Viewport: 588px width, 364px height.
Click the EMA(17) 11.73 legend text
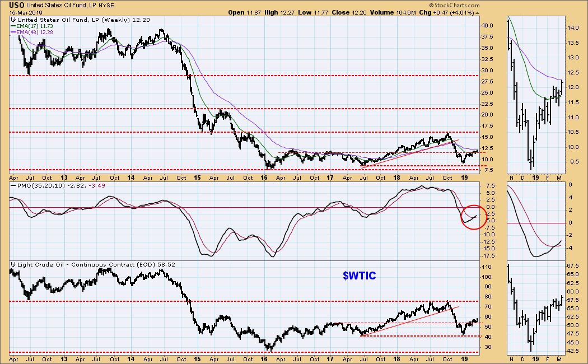35,26
